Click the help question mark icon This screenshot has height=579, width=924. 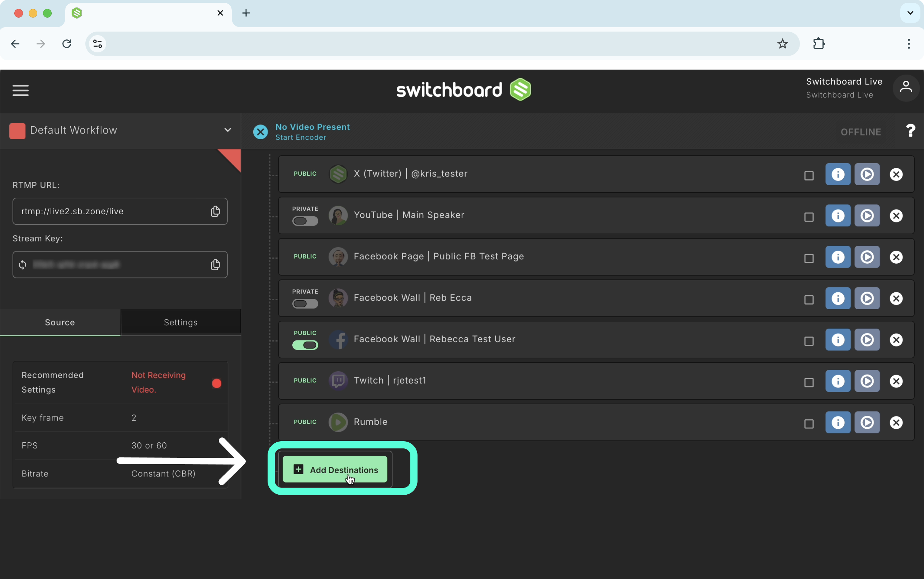click(911, 131)
